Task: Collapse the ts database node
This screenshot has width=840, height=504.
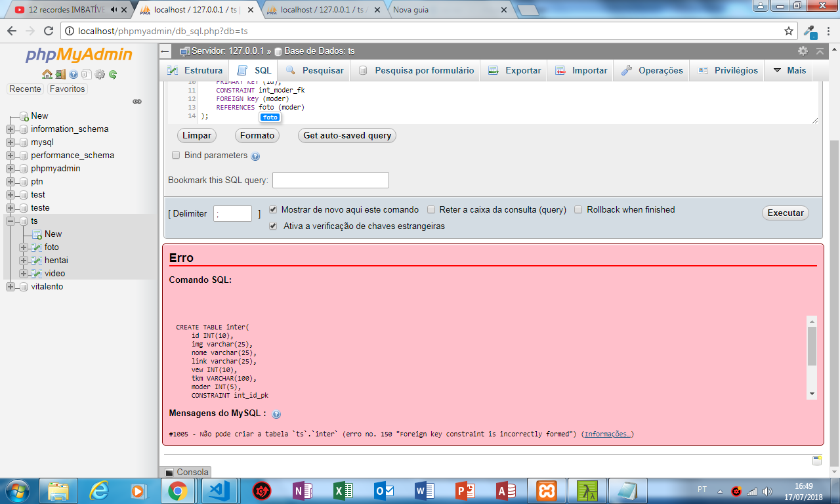Action: pos(10,221)
